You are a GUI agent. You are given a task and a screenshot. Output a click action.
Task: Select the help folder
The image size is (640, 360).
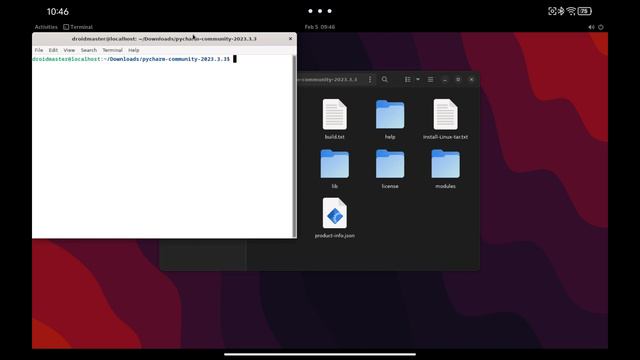(x=390, y=119)
